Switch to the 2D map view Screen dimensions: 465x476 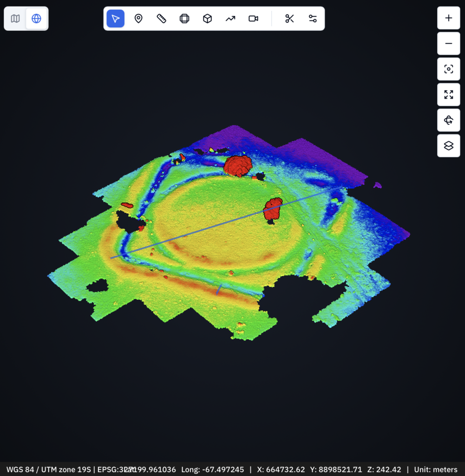coord(15,19)
